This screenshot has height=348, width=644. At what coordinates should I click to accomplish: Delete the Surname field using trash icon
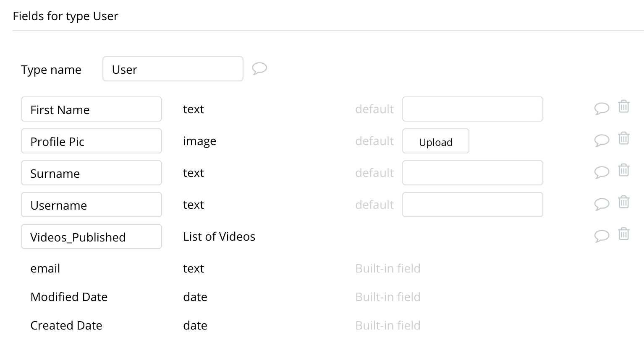point(623,170)
